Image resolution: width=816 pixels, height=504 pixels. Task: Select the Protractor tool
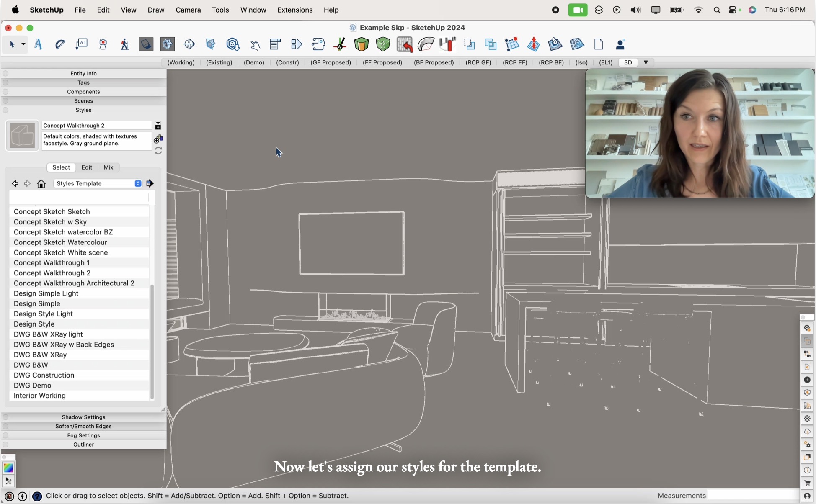click(60, 44)
